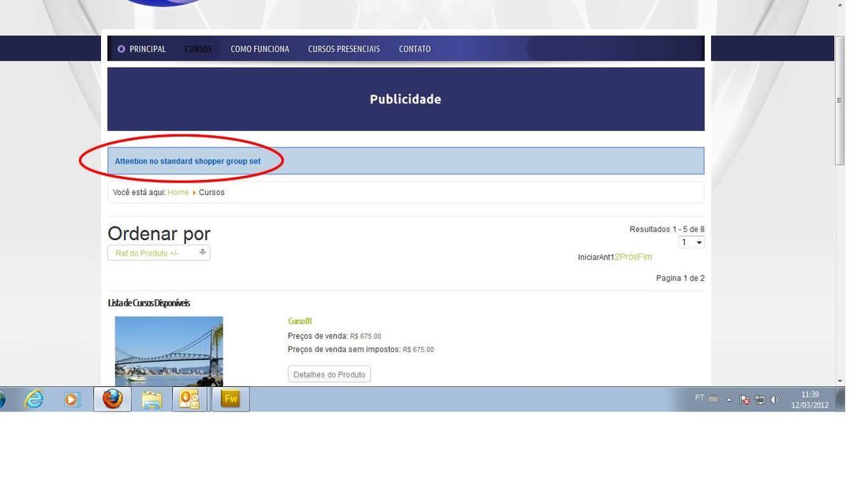Viewport: 868px width, 488px height.
Task: Click the keyboard icon beside PT indicator
Action: click(x=713, y=398)
